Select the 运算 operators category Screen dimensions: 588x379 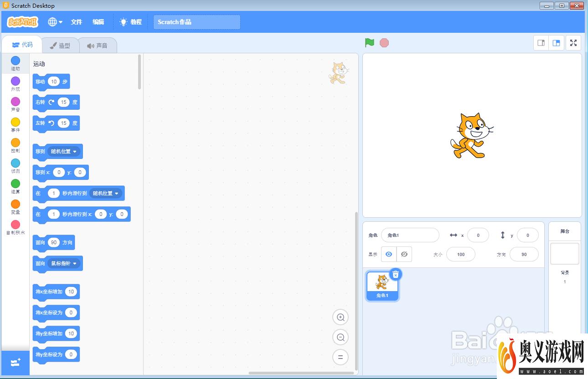(x=15, y=186)
